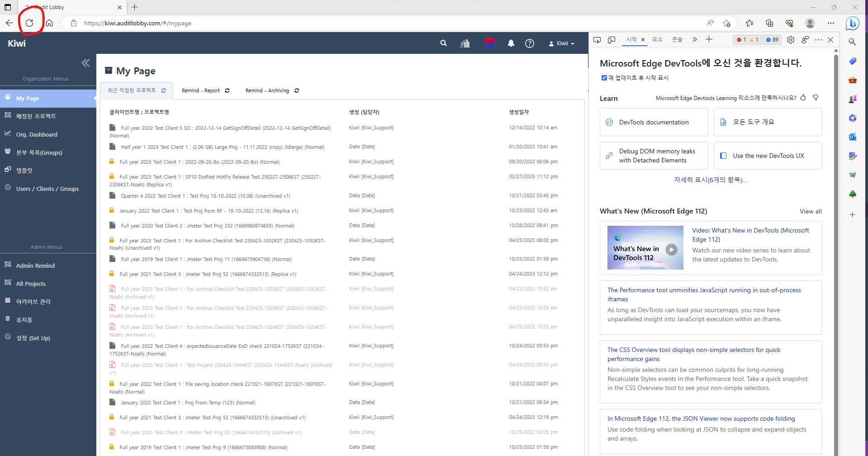
Task: Switch to the 콘솔 tab in DevTools
Action: tap(677, 40)
